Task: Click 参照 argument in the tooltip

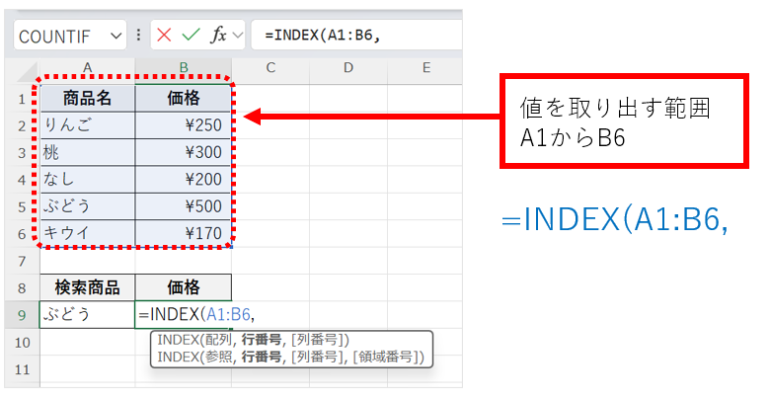Action: tap(218, 357)
